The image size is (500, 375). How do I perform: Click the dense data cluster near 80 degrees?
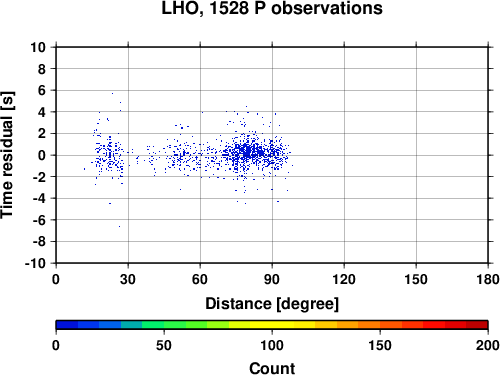pyautogui.click(x=248, y=153)
